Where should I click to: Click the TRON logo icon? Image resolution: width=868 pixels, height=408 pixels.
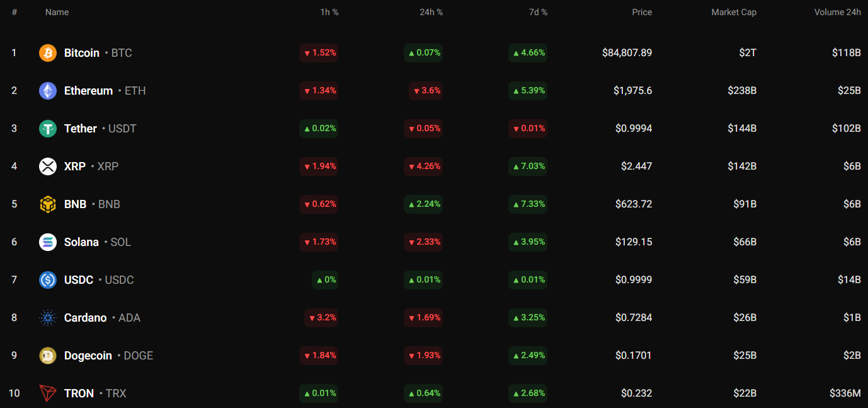click(48, 393)
